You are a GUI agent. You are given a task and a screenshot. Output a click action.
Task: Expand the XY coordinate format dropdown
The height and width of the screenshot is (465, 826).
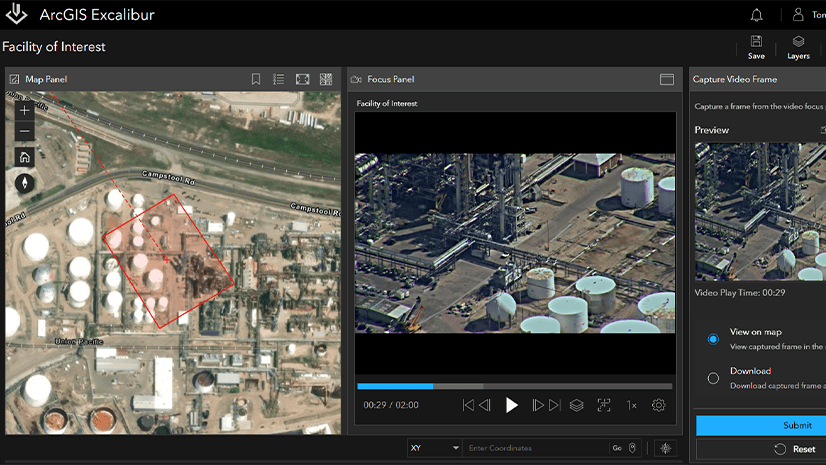click(435, 448)
